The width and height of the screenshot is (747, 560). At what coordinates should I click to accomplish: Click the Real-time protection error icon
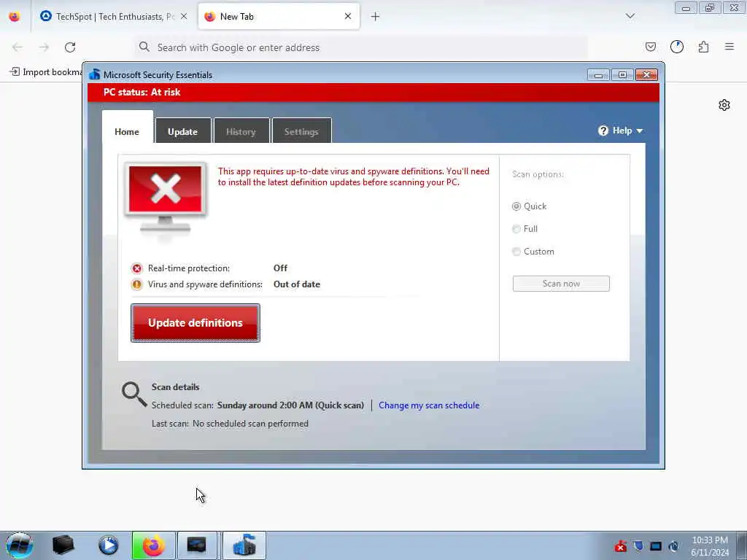136,268
